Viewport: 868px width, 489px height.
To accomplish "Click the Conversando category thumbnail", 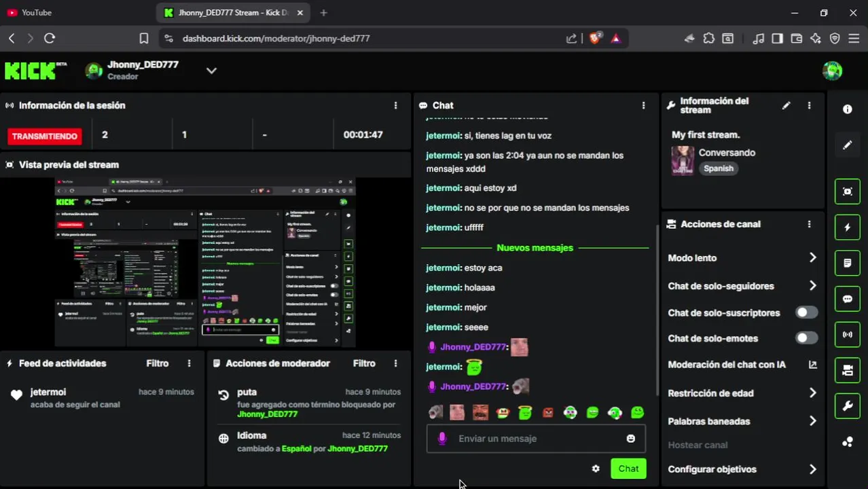I will point(683,160).
